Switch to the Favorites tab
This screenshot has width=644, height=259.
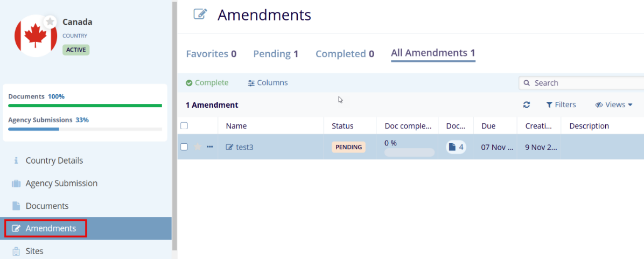click(x=211, y=54)
